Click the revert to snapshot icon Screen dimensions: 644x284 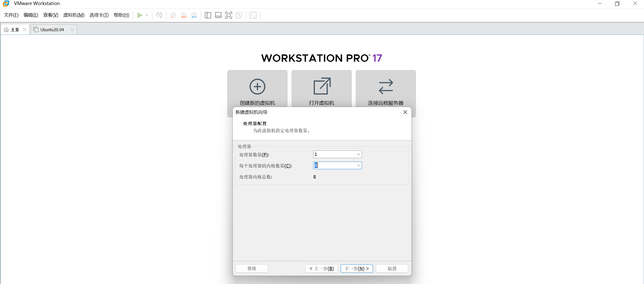tap(184, 15)
